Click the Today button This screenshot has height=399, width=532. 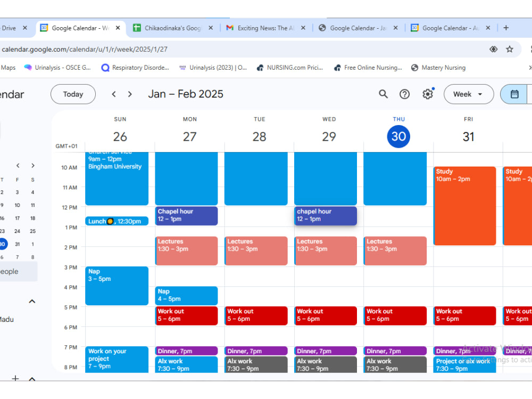click(x=73, y=94)
